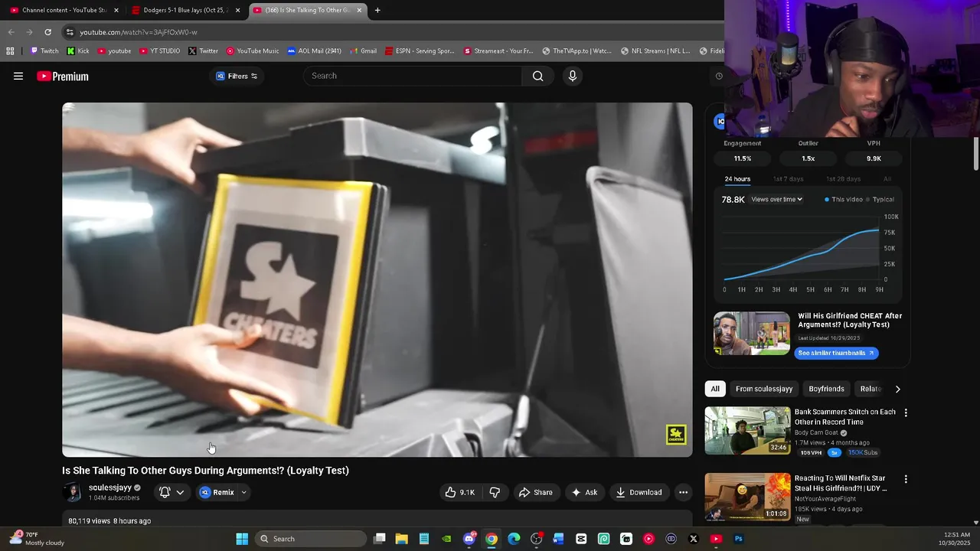
Task: Click the magnifier search submit icon
Action: click(x=537, y=76)
